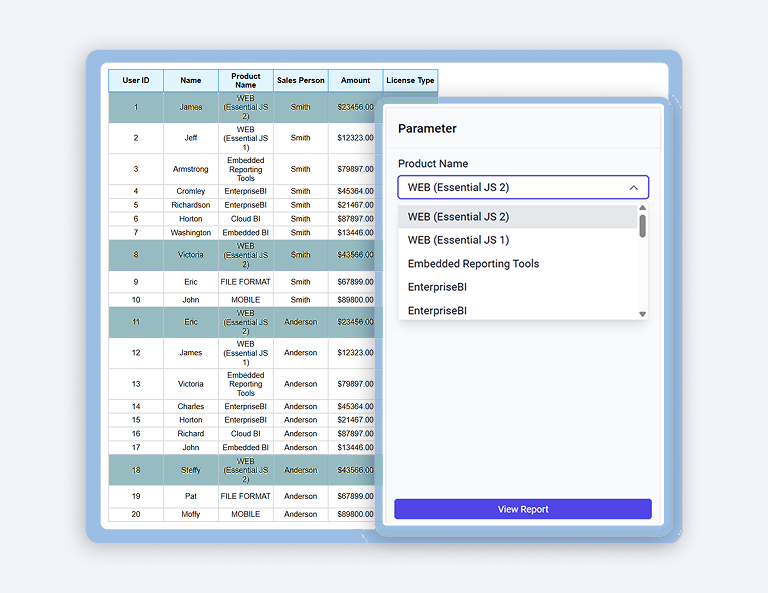Image resolution: width=768 pixels, height=593 pixels.
Task: Choose WEB (Essential JS 1) from list
Action: coord(518,240)
